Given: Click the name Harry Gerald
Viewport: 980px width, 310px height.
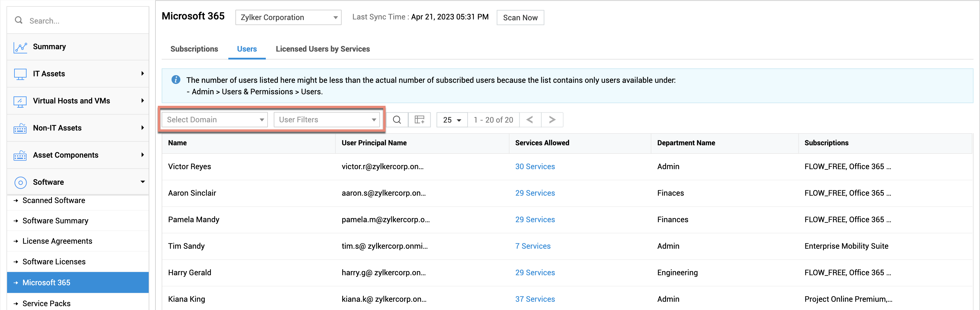Looking at the screenshot, I should [189, 273].
